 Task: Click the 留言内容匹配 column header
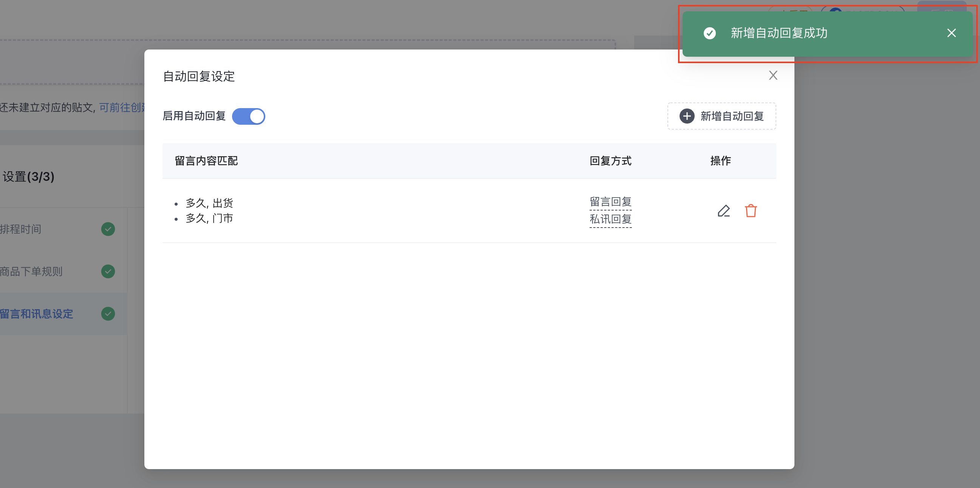tap(206, 161)
